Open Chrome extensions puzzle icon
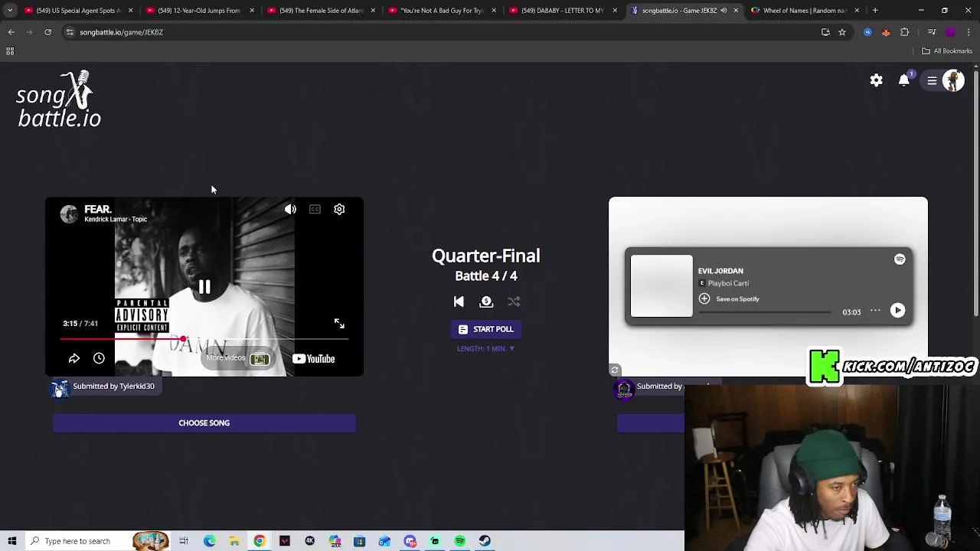The image size is (980, 551). tap(905, 32)
